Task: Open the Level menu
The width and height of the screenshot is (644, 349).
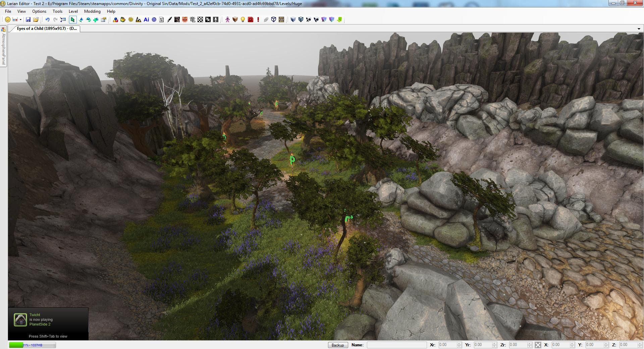Action: pyautogui.click(x=73, y=11)
